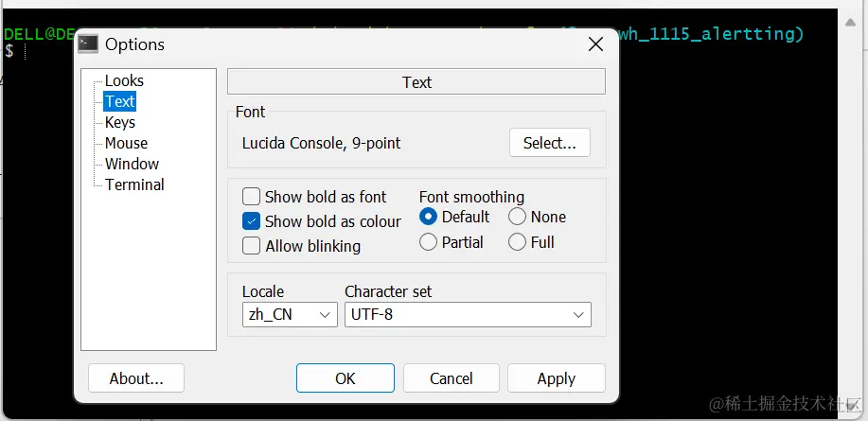Switch to the Window options category
The height and width of the screenshot is (421, 868).
(132, 164)
